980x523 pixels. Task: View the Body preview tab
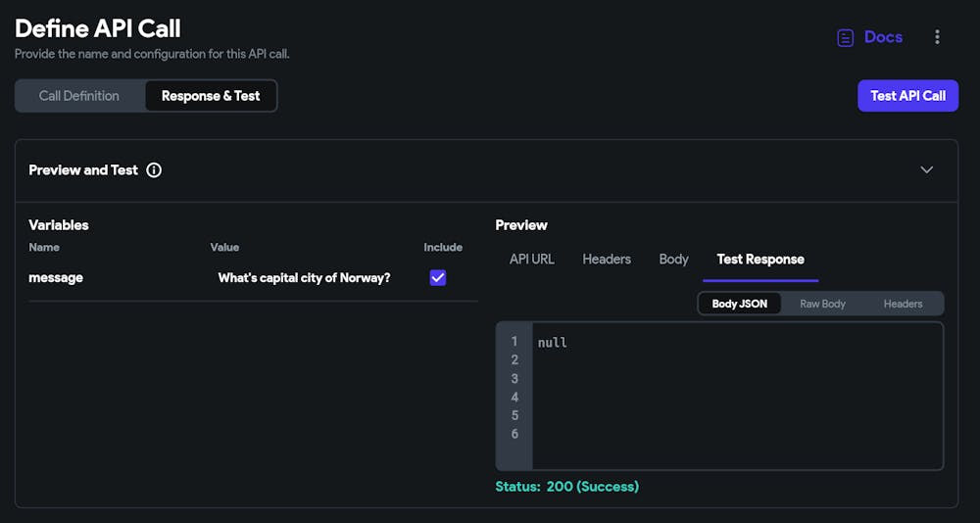[673, 260]
